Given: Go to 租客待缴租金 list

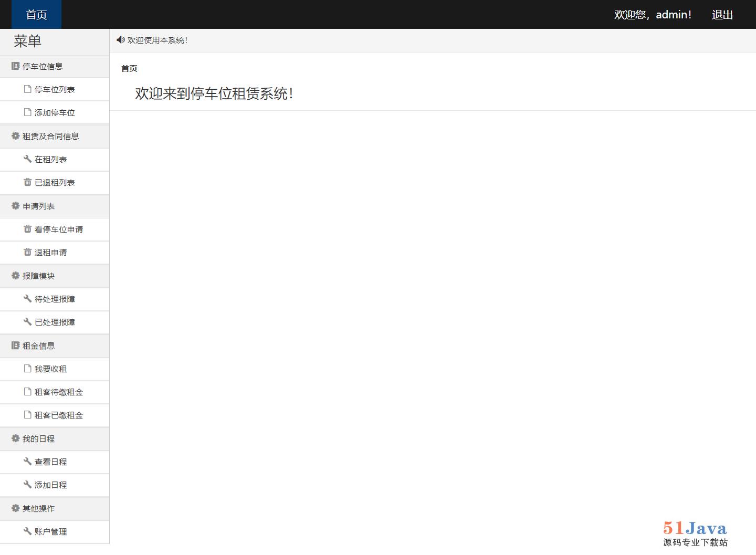Looking at the screenshot, I should [58, 392].
